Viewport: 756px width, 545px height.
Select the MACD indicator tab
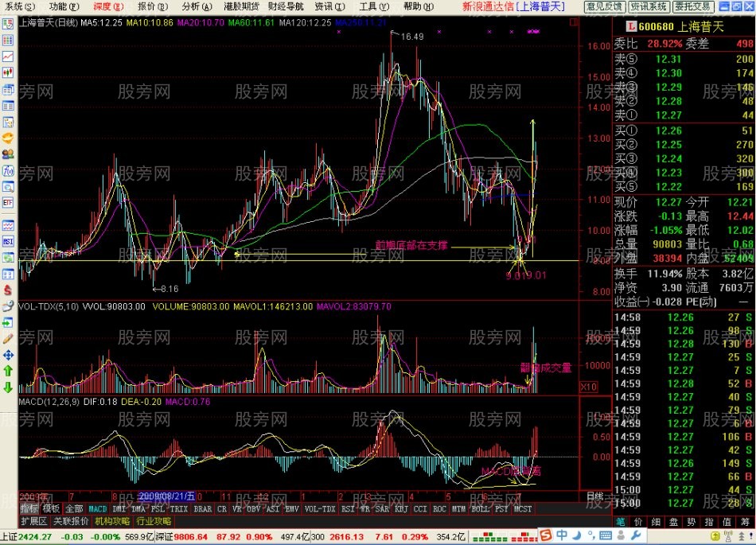(x=98, y=509)
